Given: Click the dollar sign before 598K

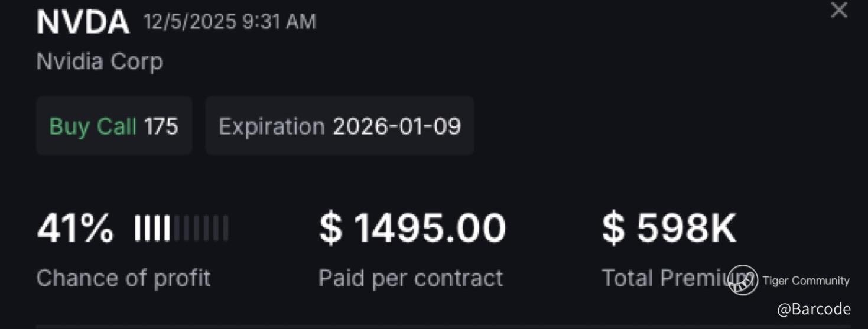Looking at the screenshot, I should coord(613,229).
